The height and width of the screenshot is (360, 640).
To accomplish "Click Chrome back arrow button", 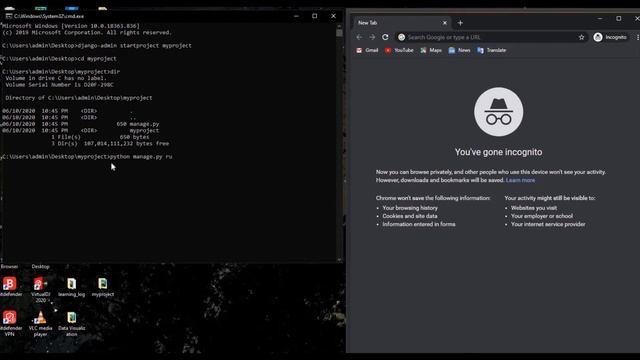I will pos(359,37).
